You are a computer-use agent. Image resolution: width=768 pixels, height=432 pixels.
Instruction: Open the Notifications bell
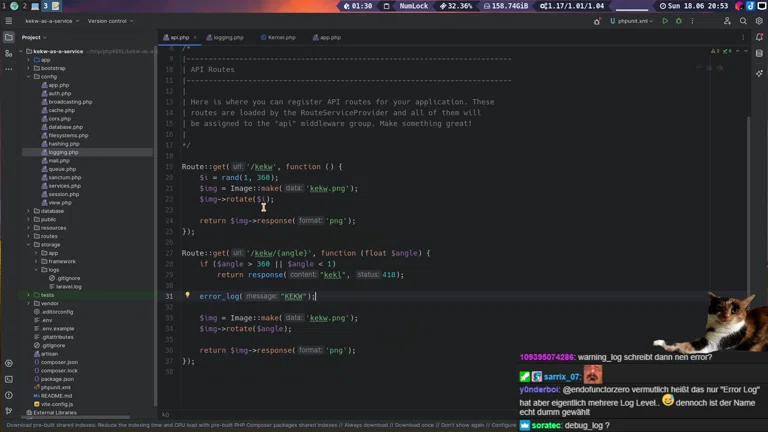point(759,37)
